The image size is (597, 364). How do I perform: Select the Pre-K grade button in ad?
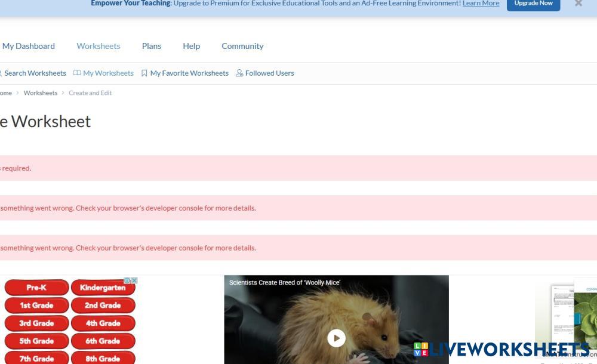36,288
